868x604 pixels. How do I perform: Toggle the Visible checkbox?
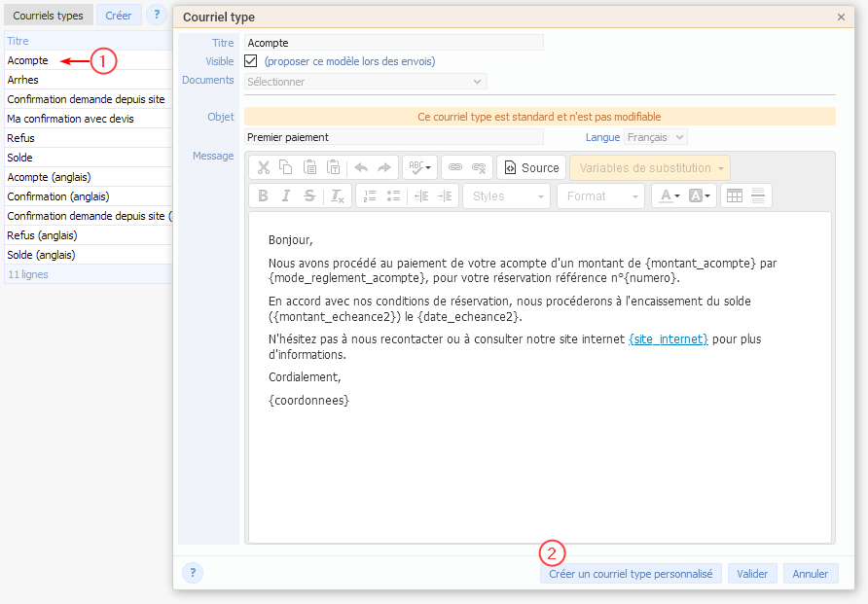(x=251, y=61)
